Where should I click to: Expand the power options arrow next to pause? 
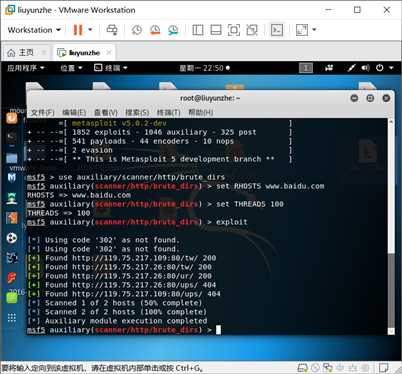[x=90, y=30]
